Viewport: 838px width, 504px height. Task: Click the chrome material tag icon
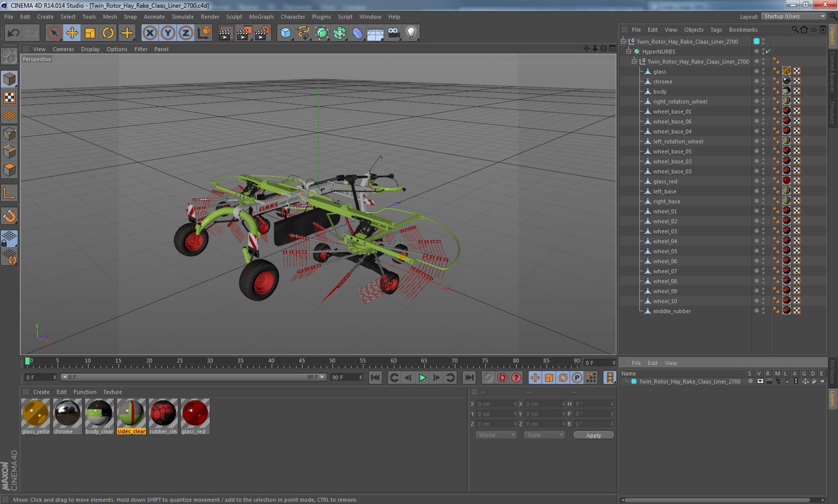787,81
